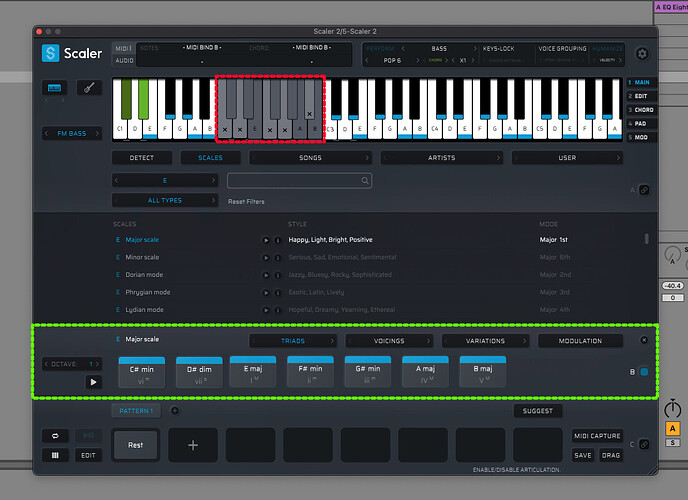
Task: Show info for E Minor scale
Action: point(277,257)
